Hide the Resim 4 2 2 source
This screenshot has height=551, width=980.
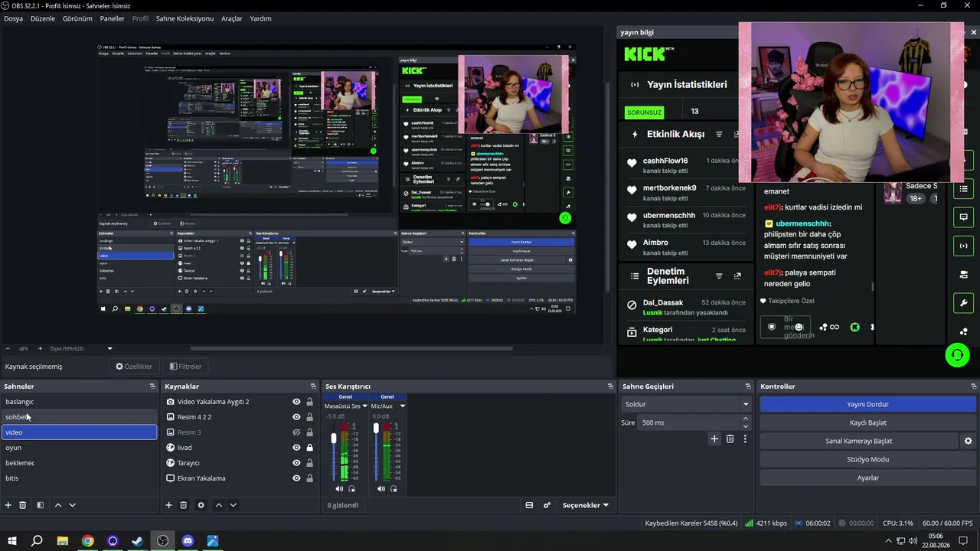click(296, 417)
